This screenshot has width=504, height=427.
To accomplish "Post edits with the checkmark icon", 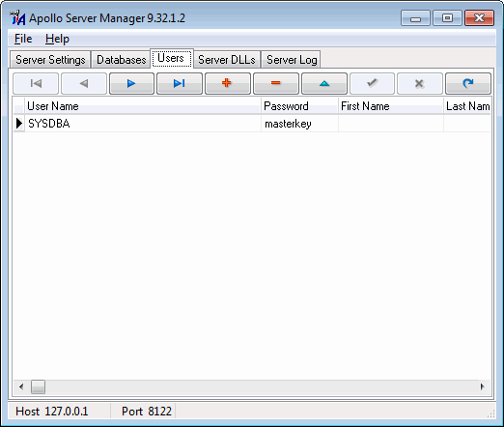I will [372, 83].
